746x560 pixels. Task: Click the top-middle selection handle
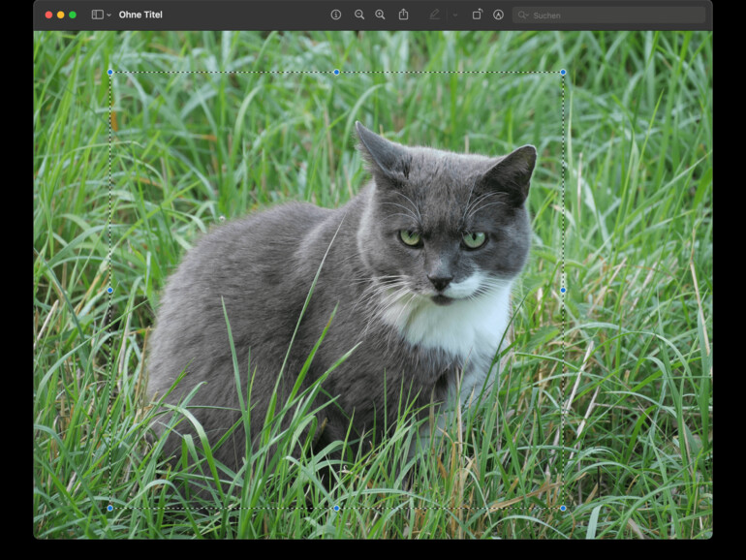pos(337,73)
